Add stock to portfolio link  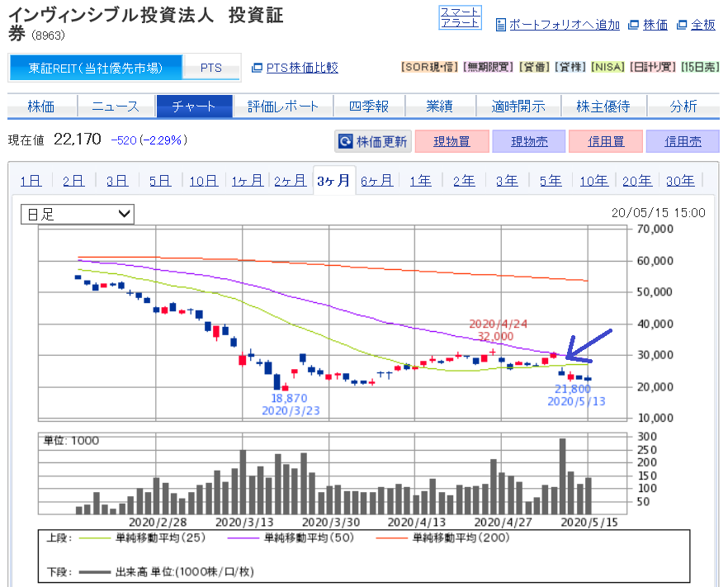pyautogui.click(x=564, y=25)
